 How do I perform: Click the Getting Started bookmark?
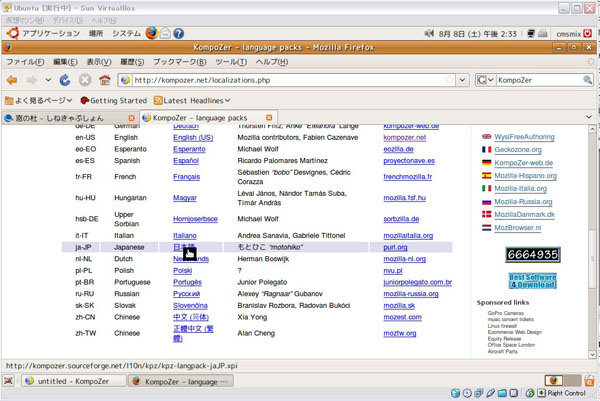click(114, 101)
